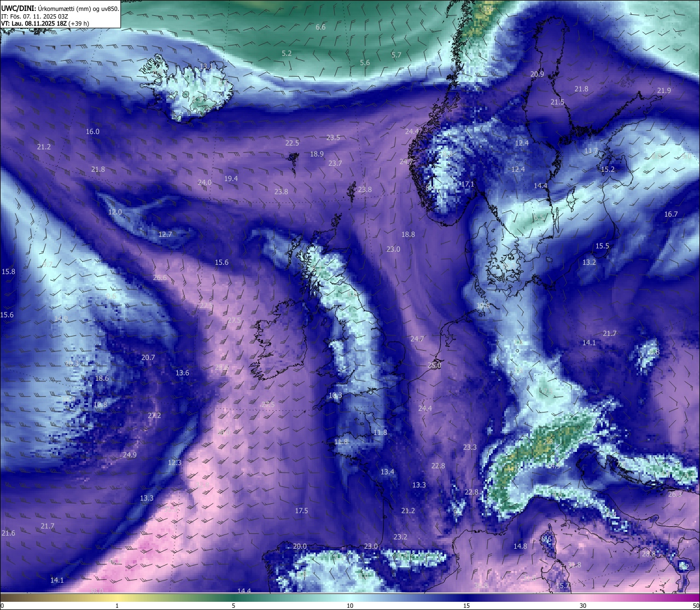Click the 24.0 value label
Image resolution: width=700 pixels, height=610 pixels.
[205, 182]
